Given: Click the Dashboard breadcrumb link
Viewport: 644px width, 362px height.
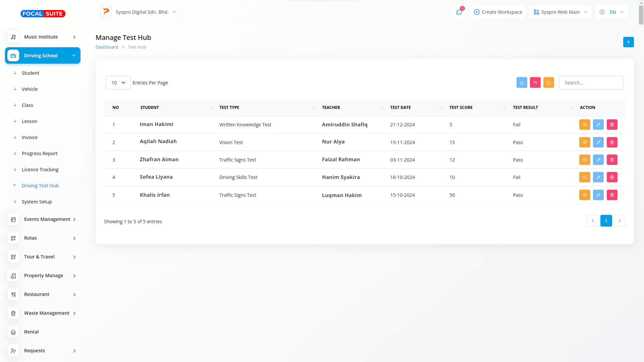Looking at the screenshot, I should [x=107, y=47].
